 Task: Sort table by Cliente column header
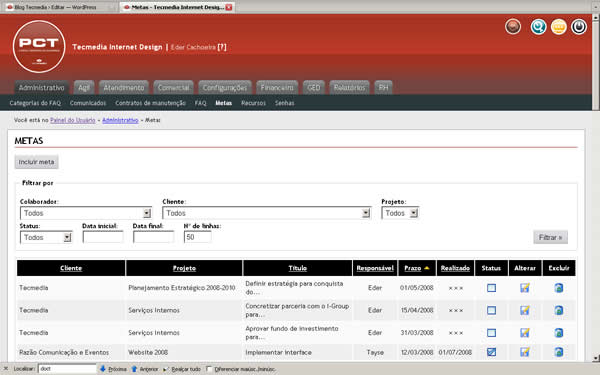(71, 268)
